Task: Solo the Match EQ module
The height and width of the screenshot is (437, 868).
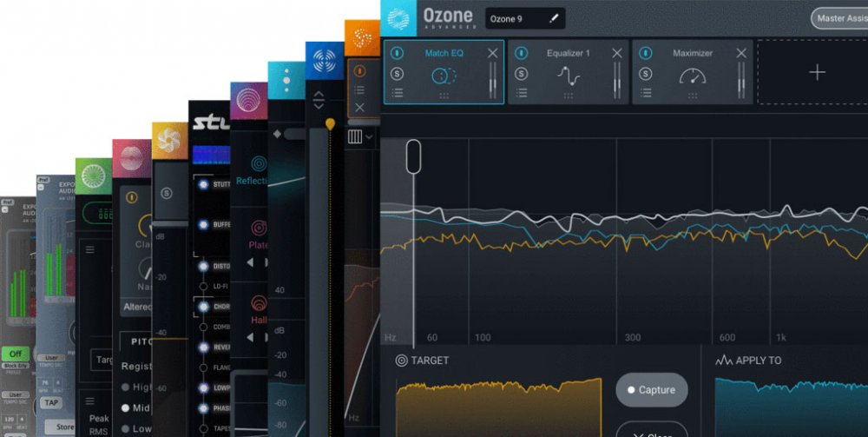Action: click(397, 74)
